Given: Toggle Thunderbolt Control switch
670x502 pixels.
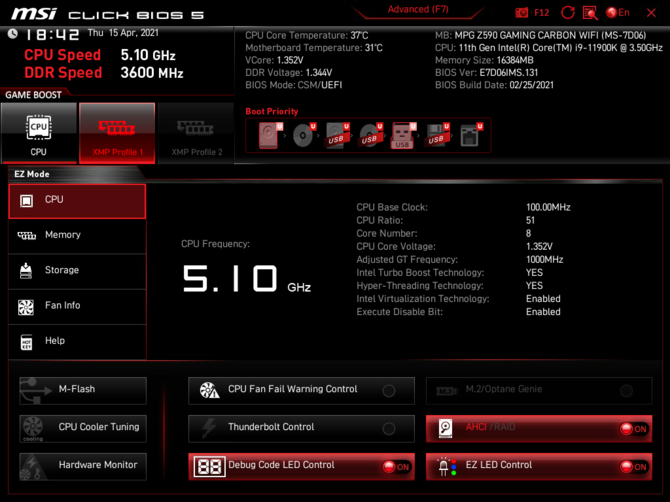Looking at the screenshot, I should (x=389, y=429).
